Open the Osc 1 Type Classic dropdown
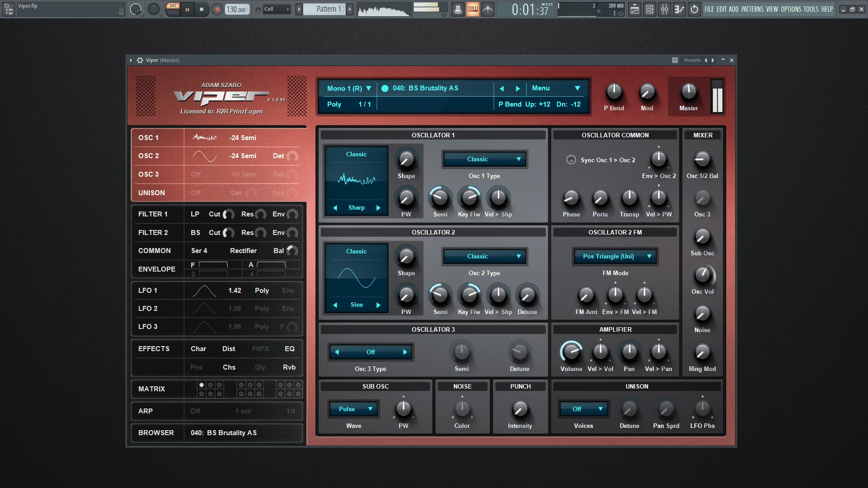 click(485, 159)
